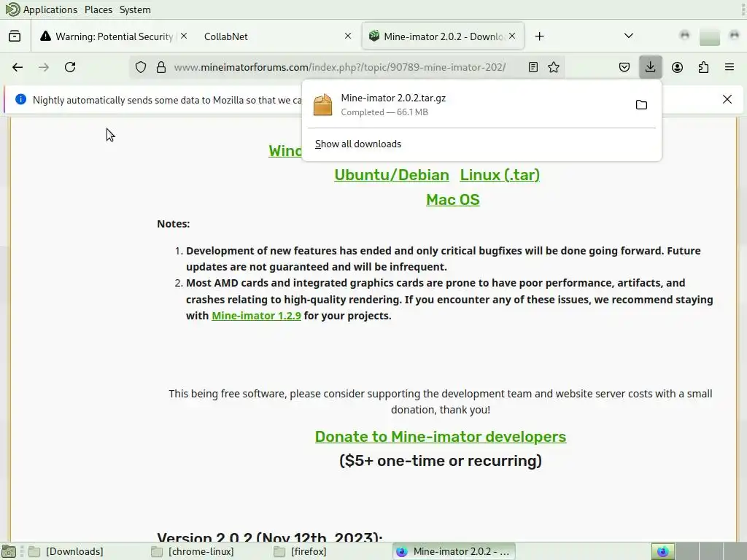Click the partially hidden Windows download link

coord(285,151)
